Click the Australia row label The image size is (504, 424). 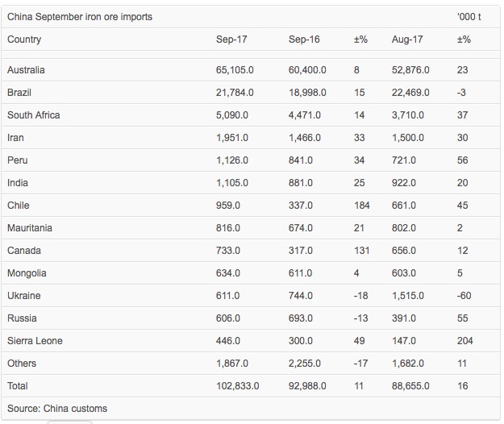(x=26, y=70)
